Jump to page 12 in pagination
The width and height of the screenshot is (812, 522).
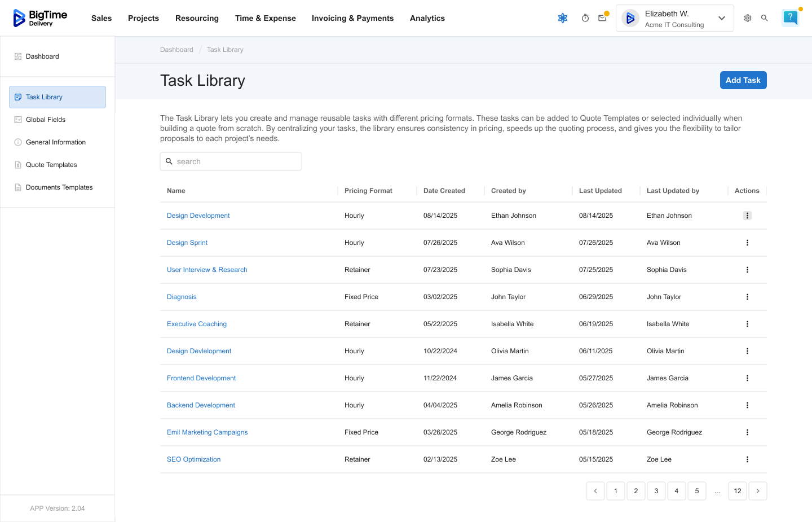738,491
